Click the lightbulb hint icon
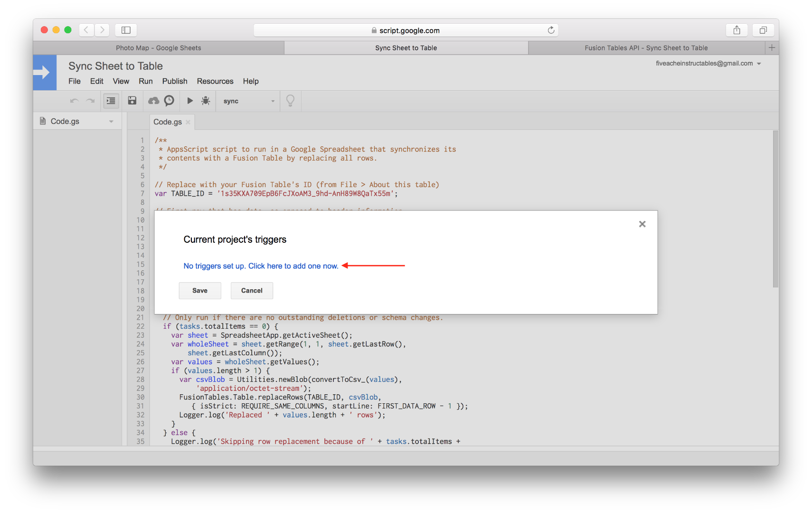This screenshot has width=812, height=513. (x=290, y=101)
